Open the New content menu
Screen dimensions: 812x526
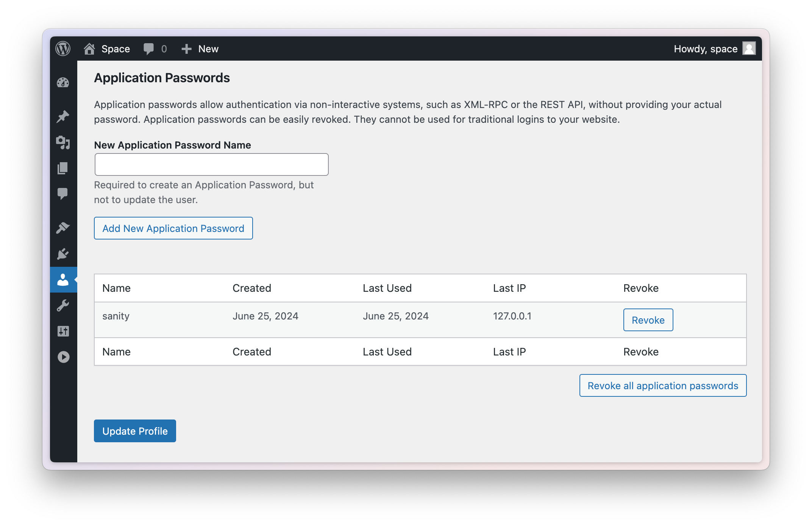200,49
